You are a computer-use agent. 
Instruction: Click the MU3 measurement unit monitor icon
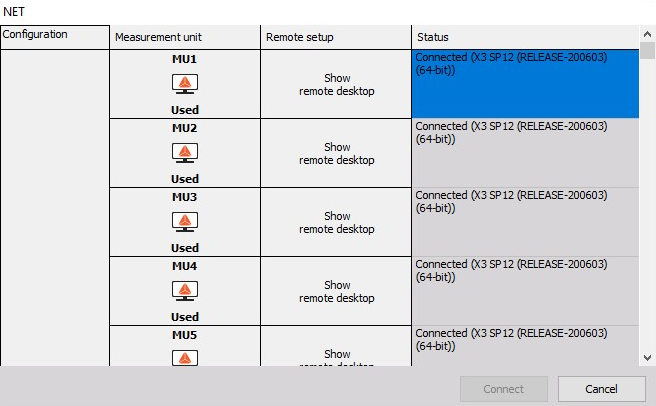coord(185,222)
